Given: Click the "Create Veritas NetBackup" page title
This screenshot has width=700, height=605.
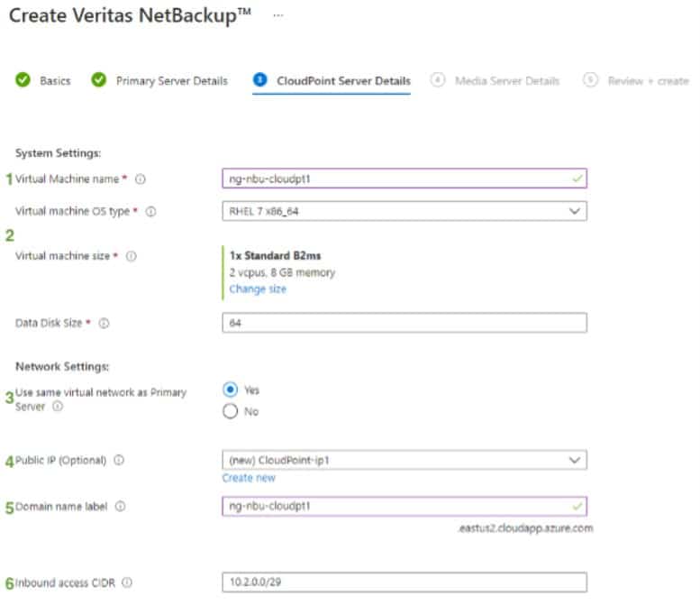Looking at the screenshot, I should [x=130, y=15].
